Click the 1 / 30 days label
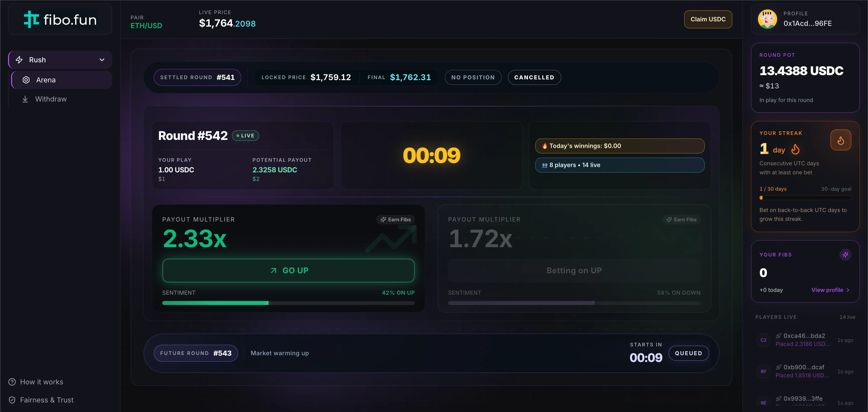 coord(773,189)
